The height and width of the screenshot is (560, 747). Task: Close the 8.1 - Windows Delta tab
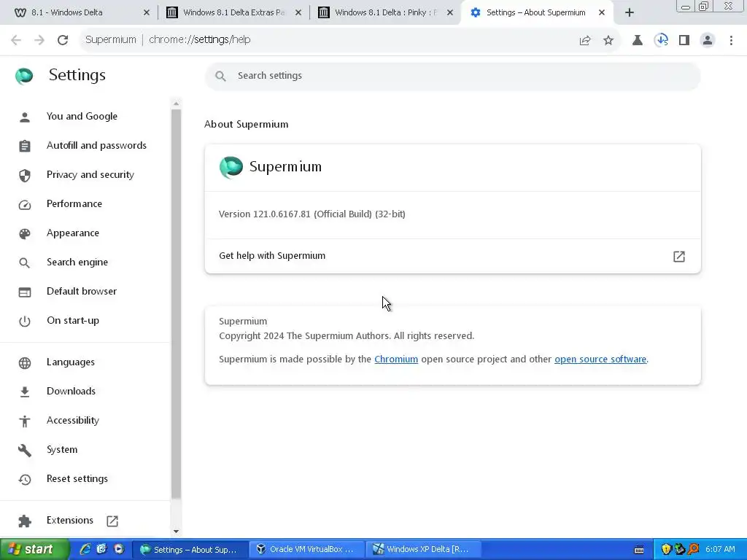(146, 13)
